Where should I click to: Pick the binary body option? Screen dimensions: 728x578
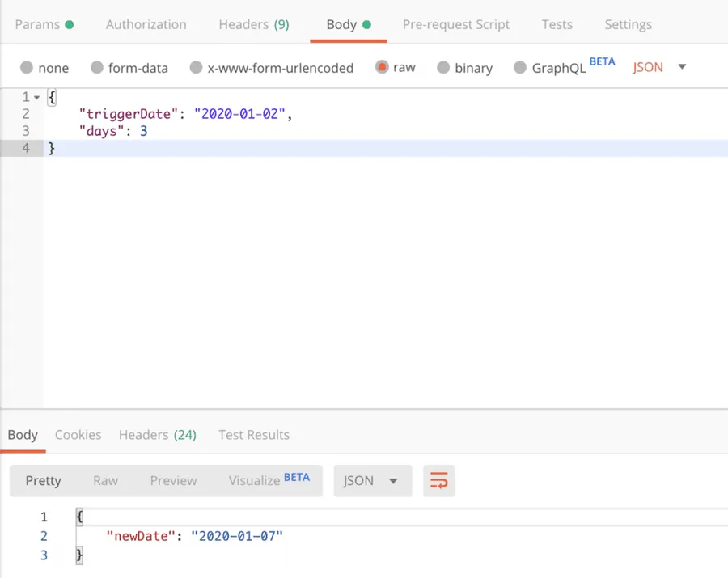pyautogui.click(x=443, y=68)
